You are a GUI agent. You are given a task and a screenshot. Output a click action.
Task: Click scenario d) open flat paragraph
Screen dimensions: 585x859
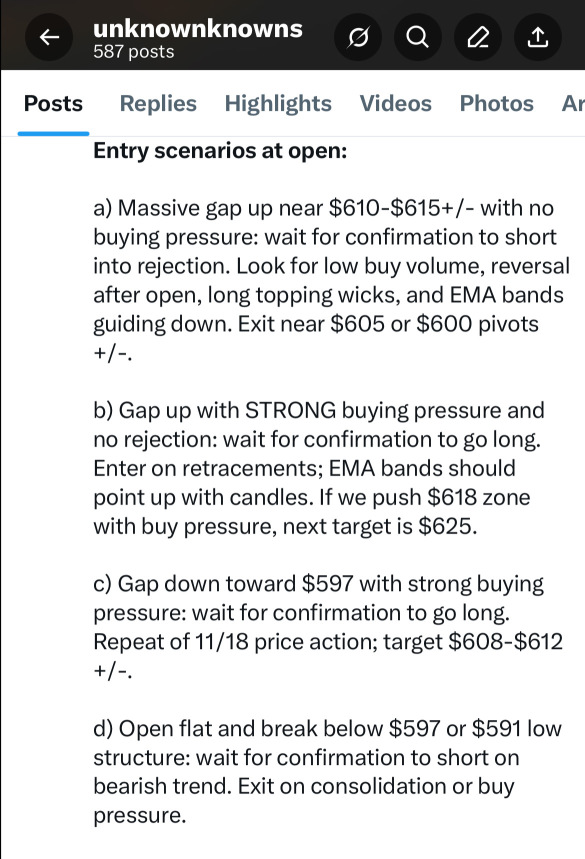tap(328, 772)
